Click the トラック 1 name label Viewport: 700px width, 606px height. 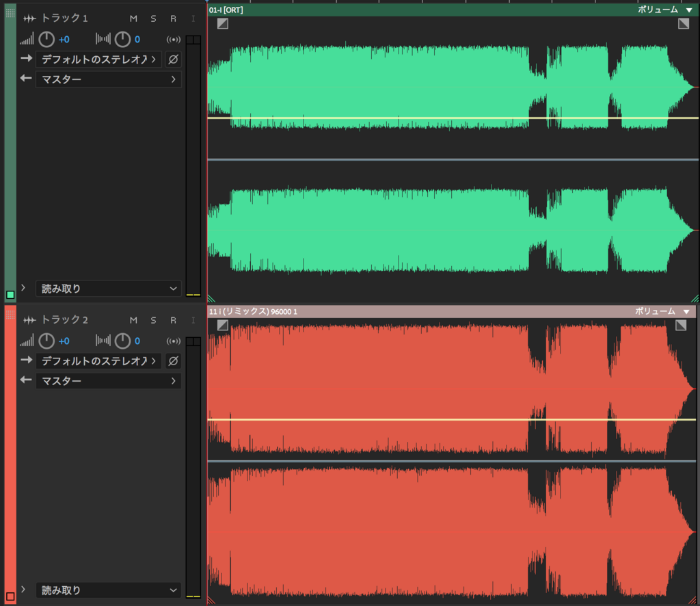(64, 18)
